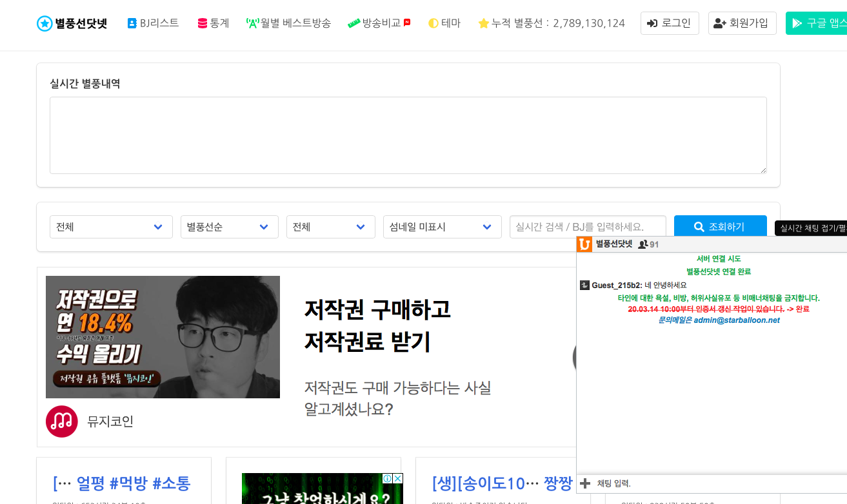Click the 회원가입 signup button
This screenshot has height=504, width=847.
[742, 23]
